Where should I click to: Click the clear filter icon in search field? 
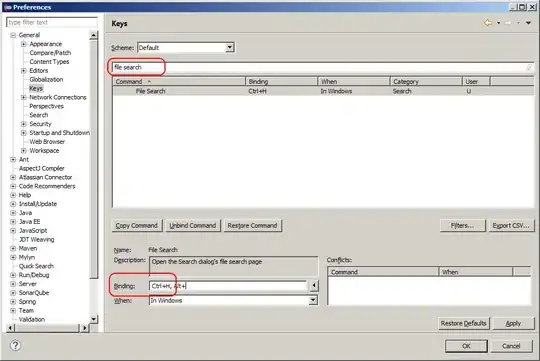pos(529,67)
